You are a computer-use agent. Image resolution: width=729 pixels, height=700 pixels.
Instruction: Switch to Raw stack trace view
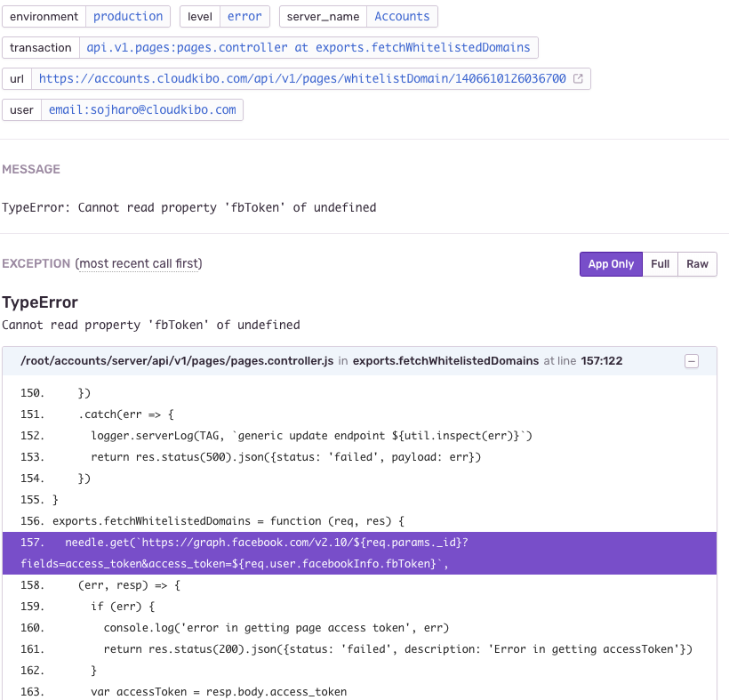[697, 264]
